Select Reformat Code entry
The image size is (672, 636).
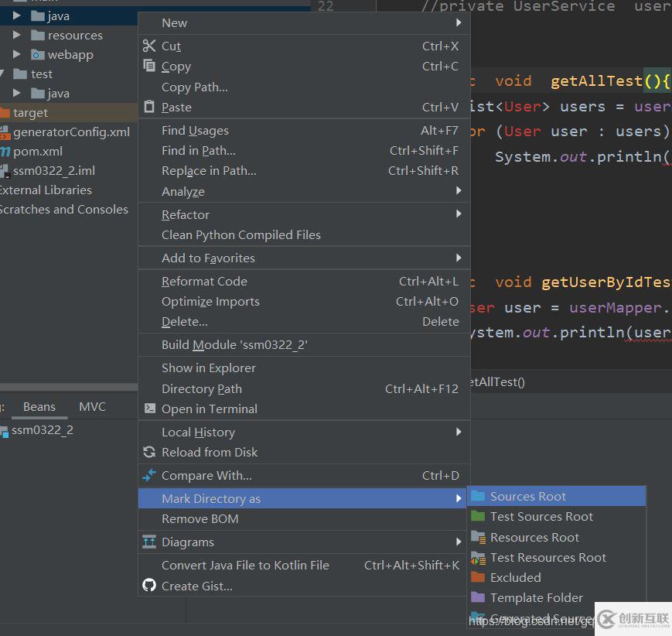pos(304,282)
